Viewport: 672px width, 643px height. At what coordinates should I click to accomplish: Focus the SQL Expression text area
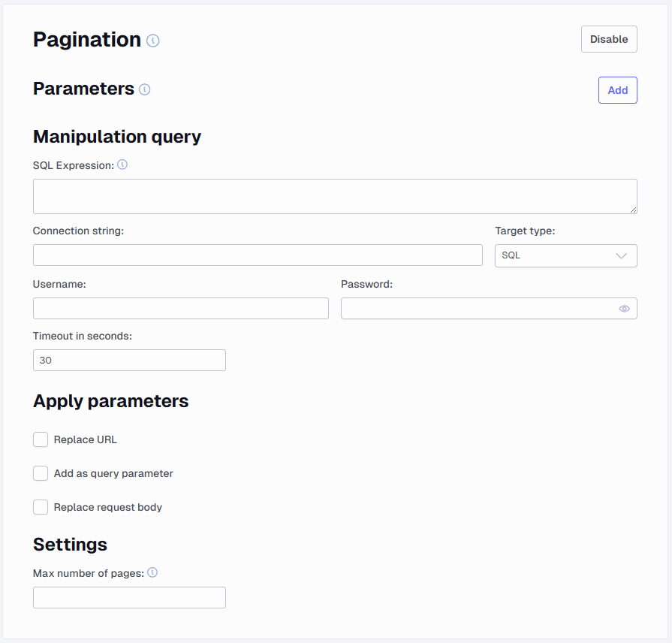[x=335, y=196]
